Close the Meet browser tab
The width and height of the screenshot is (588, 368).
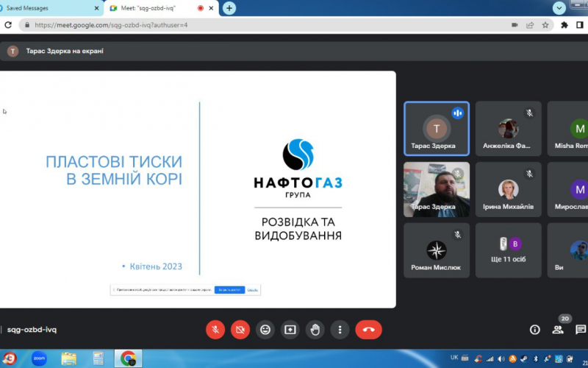click(212, 8)
